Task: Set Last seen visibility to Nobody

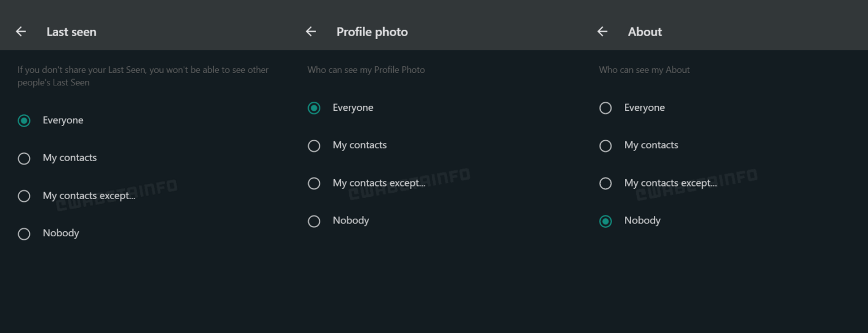Action: click(24, 233)
